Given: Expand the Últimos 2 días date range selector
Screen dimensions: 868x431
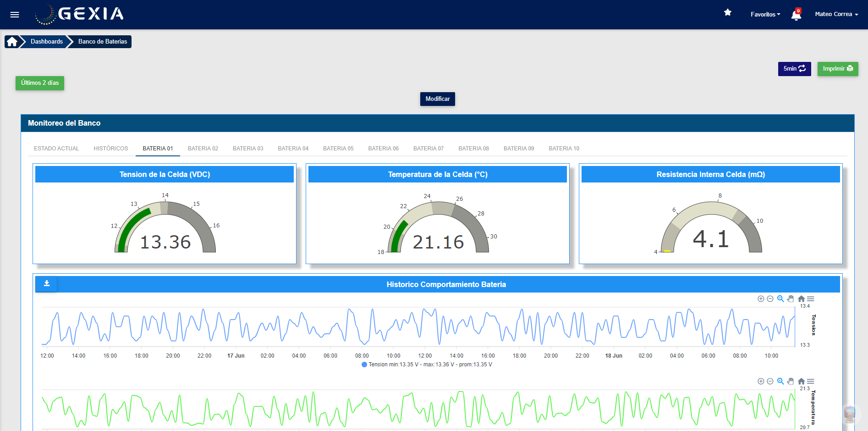Looking at the screenshot, I should (39, 83).
